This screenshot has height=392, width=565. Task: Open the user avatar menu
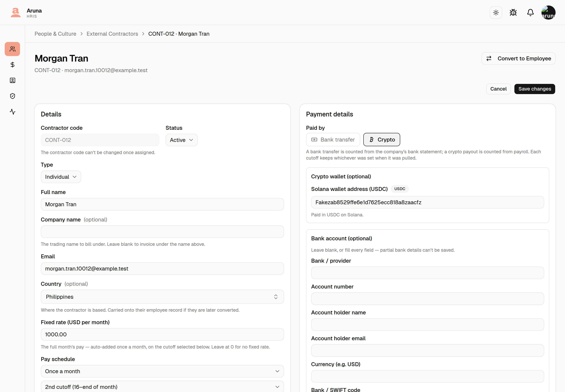click(x=548, y=13)
